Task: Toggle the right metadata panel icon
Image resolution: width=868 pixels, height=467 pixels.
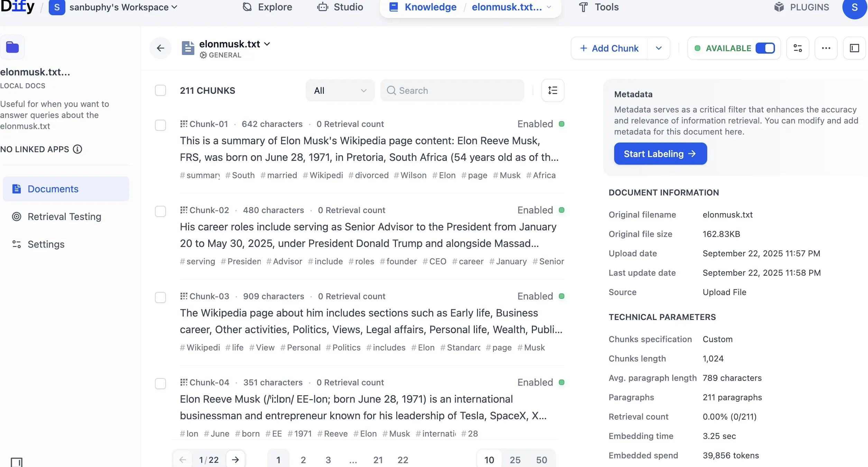Action: (x=855, y=48)
